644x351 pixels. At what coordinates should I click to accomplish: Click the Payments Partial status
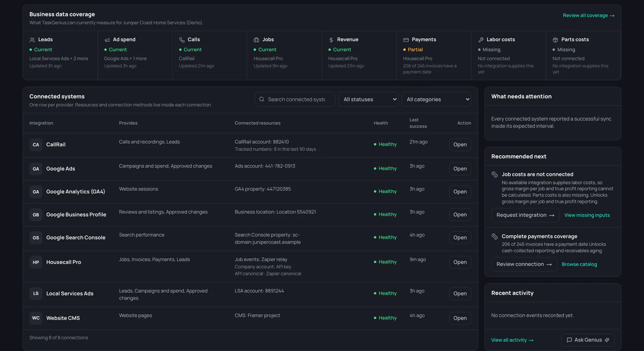click(413, 50)
